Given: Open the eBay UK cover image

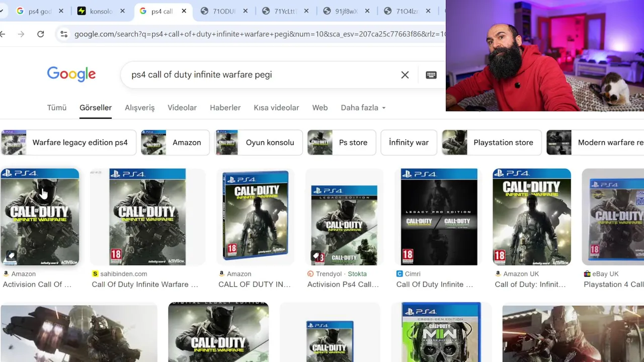Looking at the screenshot, I should (613, 217).
